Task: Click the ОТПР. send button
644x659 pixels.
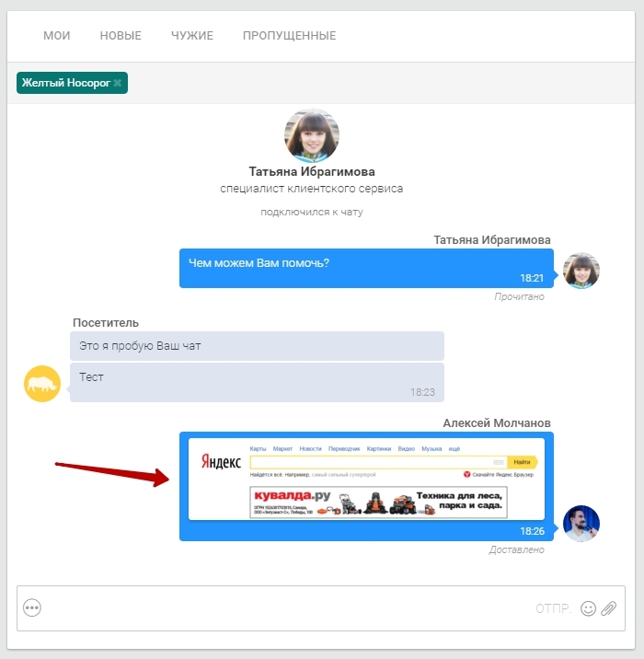Action: point(553,608)
